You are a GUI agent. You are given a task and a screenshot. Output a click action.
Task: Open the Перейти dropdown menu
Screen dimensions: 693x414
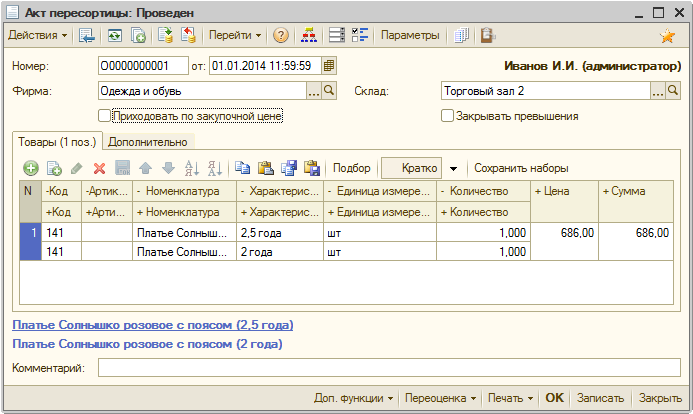tap(235, 36)
